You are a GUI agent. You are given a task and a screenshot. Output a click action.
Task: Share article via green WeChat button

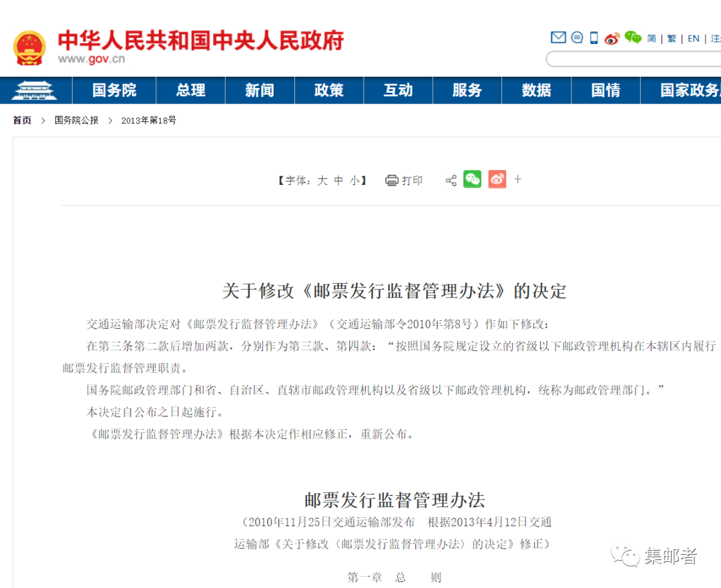point(472,179)
